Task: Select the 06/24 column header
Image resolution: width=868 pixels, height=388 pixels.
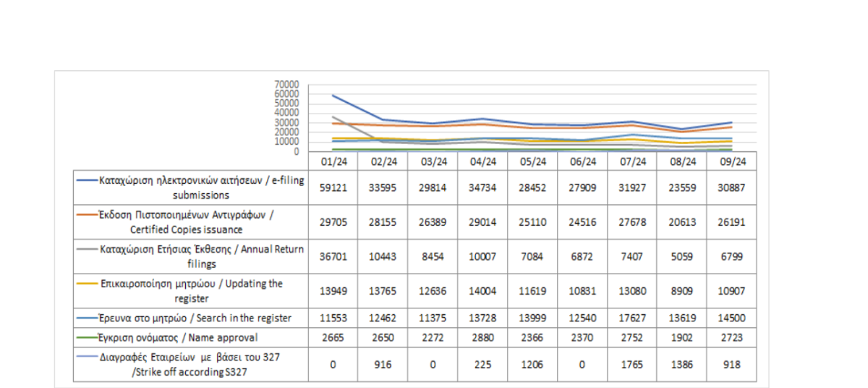Action: click(x=582, y=161)
